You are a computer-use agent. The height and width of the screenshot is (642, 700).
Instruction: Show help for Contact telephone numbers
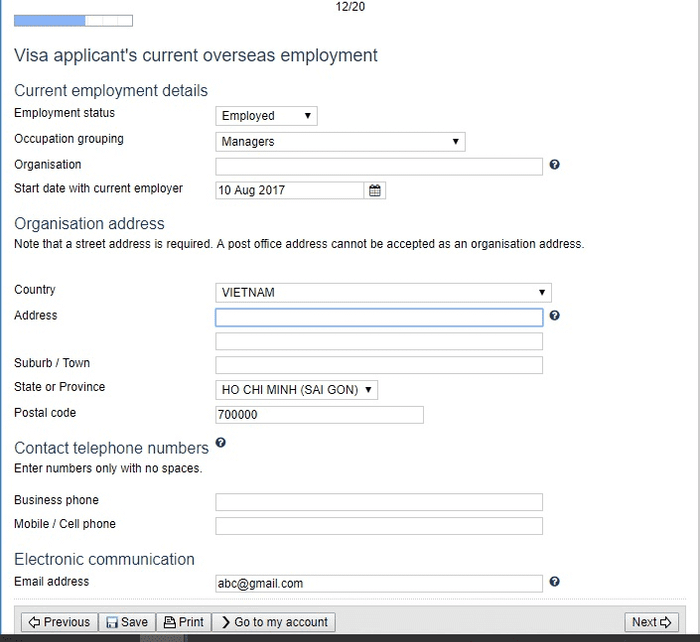221,442
